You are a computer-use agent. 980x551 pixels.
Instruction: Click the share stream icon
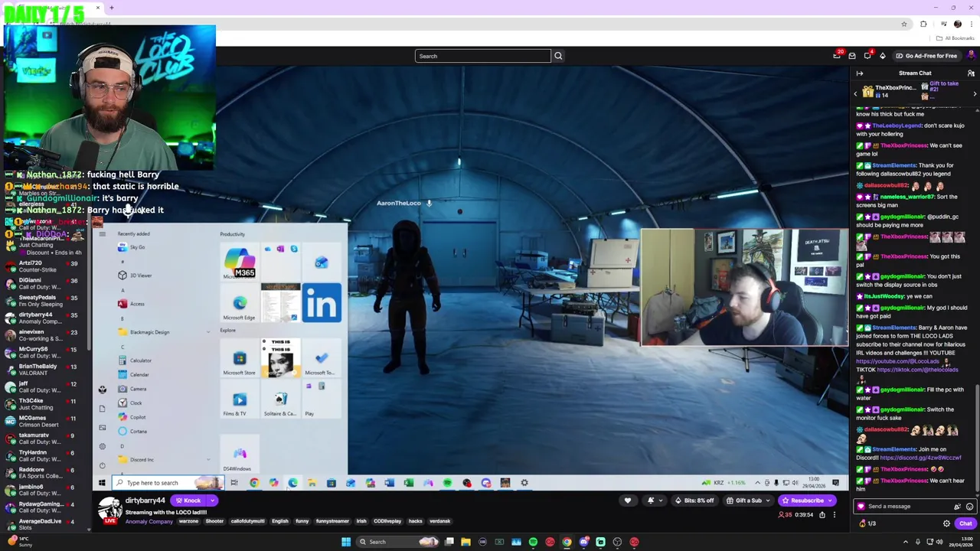click(x=822, y=515)
